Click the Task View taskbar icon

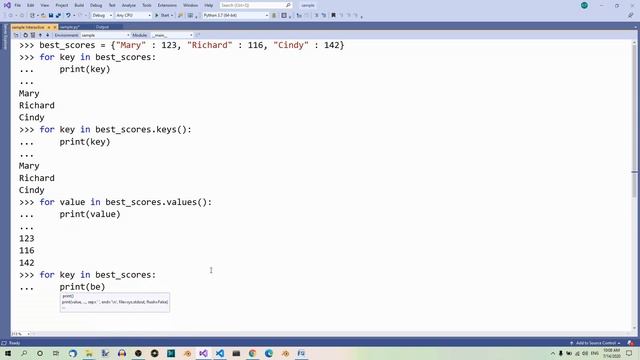(x=56, y=353)
